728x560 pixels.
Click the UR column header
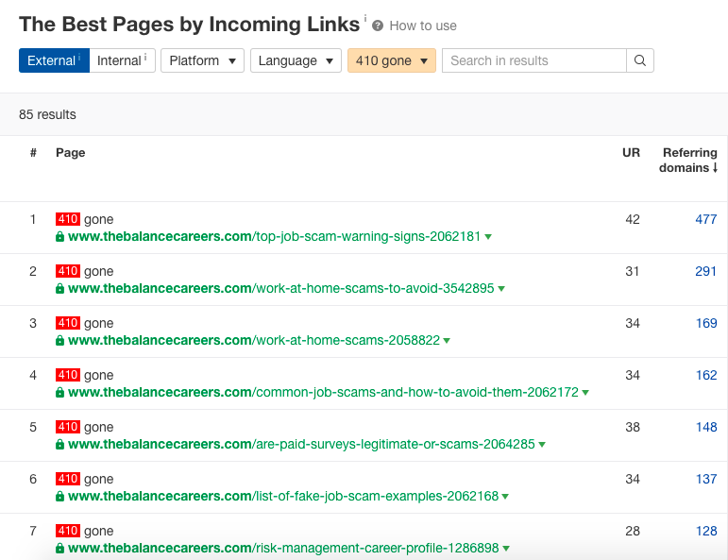[x=631, y=153]
